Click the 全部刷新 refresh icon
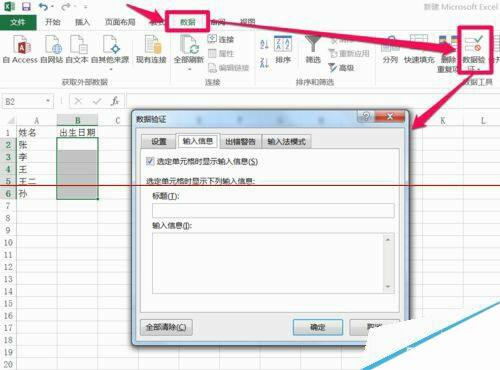 pyautogui.click(x=189, y=45)
